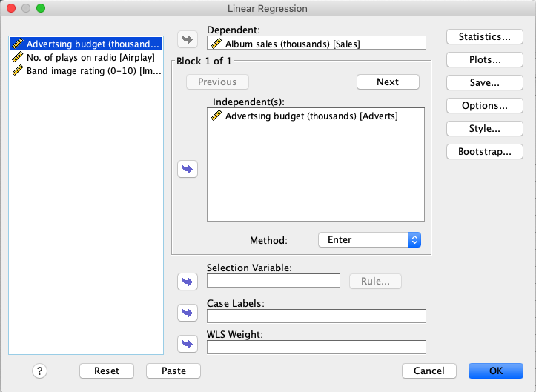The image size is (536, 392).
Task: Click arrow button for WLS Weight
Action: [x=188, y=344]
